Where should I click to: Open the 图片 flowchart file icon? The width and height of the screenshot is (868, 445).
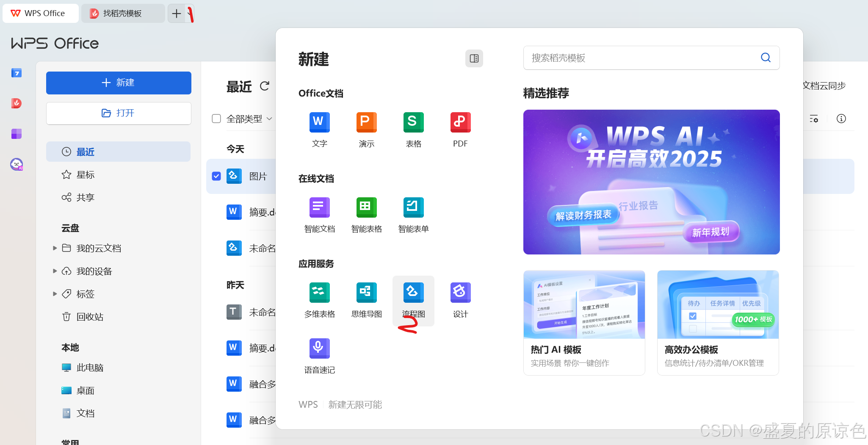(x=234, y=176)
